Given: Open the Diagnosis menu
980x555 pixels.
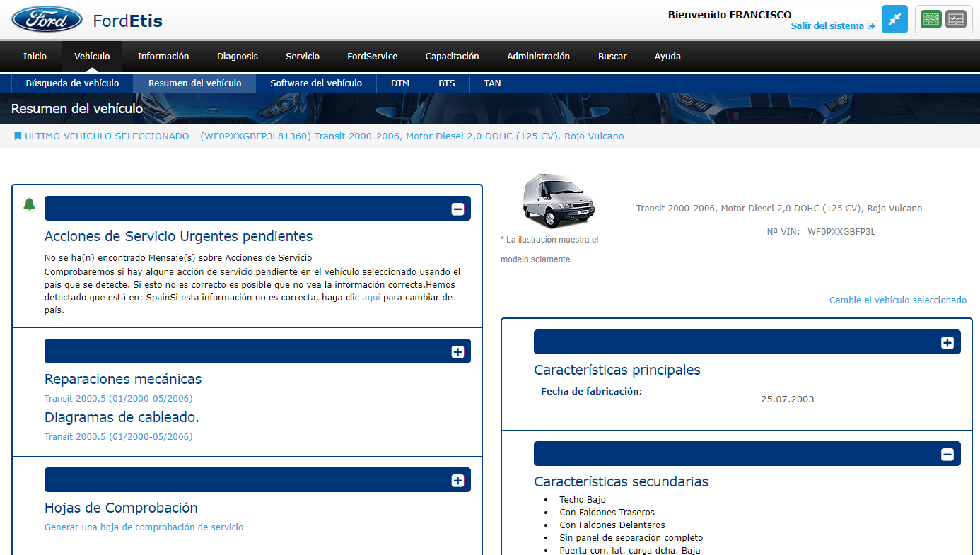Looking at the screenshot, I should (238, 57).
